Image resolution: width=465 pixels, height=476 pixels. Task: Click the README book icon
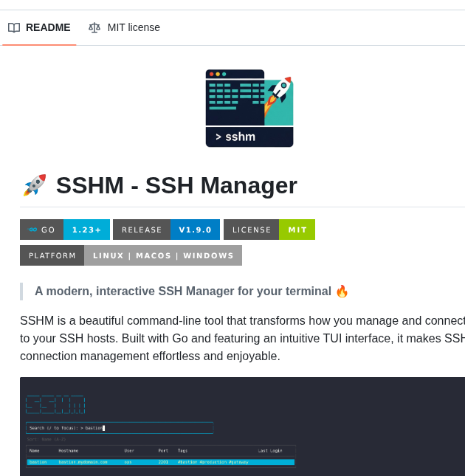[x=14, y=27]
